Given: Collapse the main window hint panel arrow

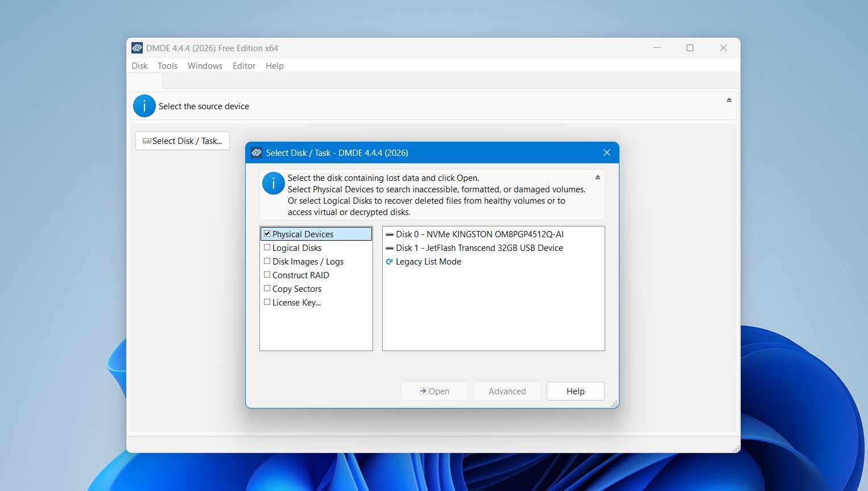Looking at the screenshot, I should tap(729, 100).
